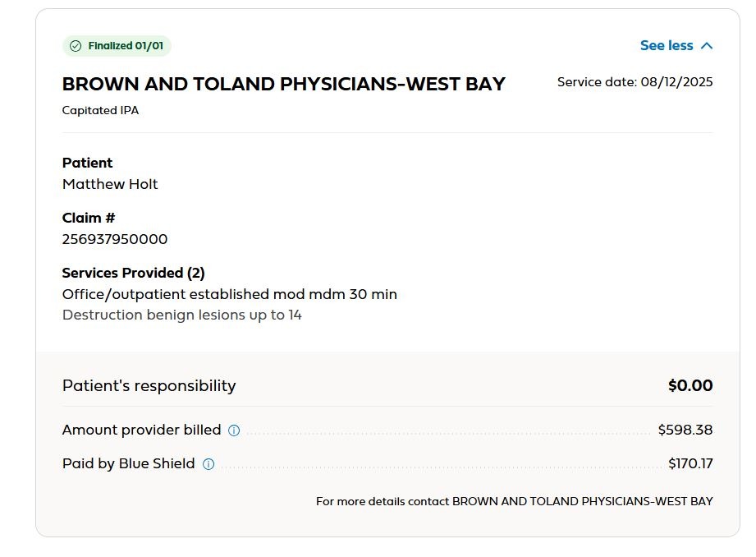The height and width of the screenshot is (557, 756).
Task: Click claim number 256937950000
Action: pos(115,239)
